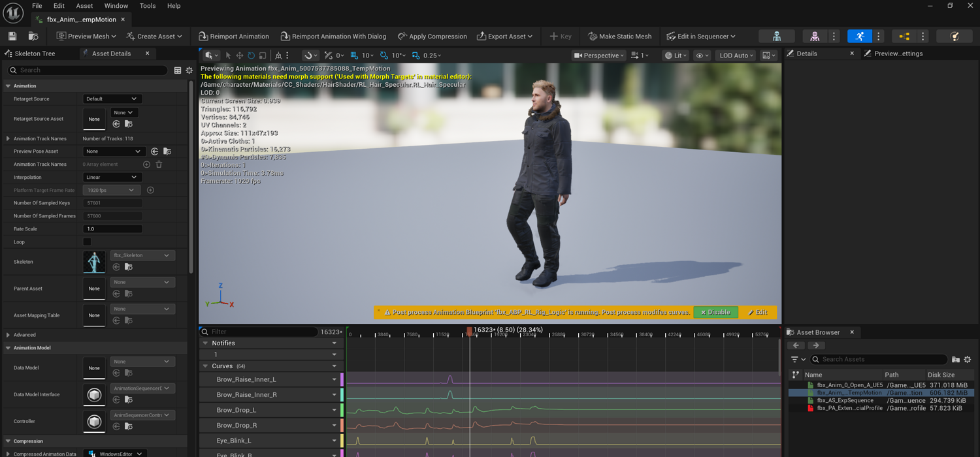
Task: Open the File menu
Action: tap(37, 6)
